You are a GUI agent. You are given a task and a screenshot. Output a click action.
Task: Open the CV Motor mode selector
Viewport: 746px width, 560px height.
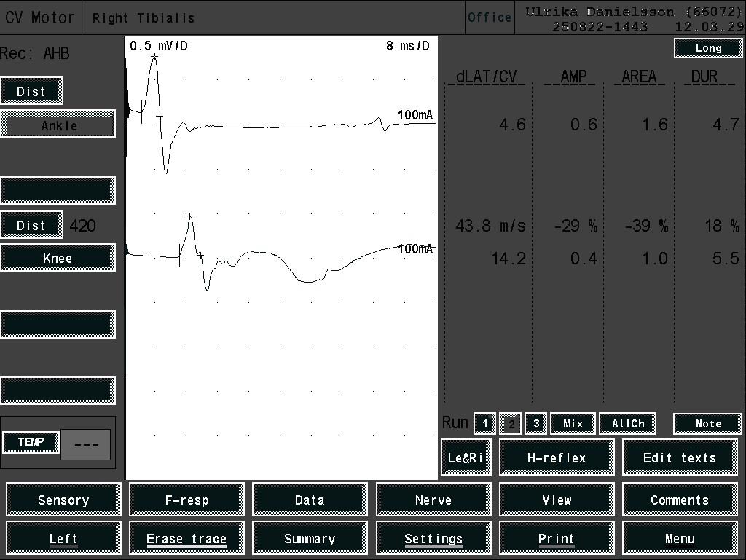tap(41, 17)
